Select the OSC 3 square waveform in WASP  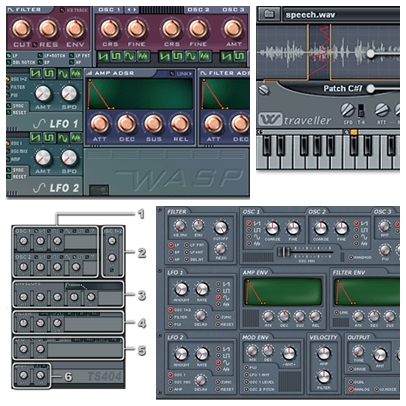click(x=239, y=56)
